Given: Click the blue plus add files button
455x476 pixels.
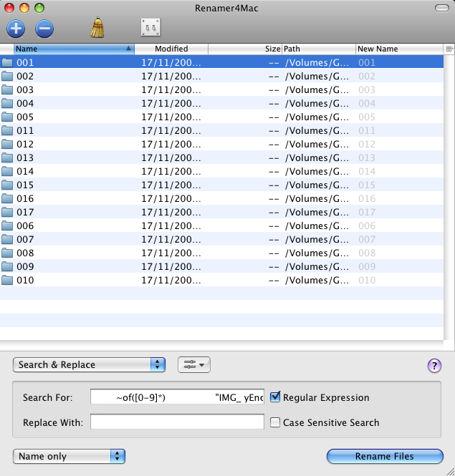Looking at the screenshot, I should tap(16, 29).
